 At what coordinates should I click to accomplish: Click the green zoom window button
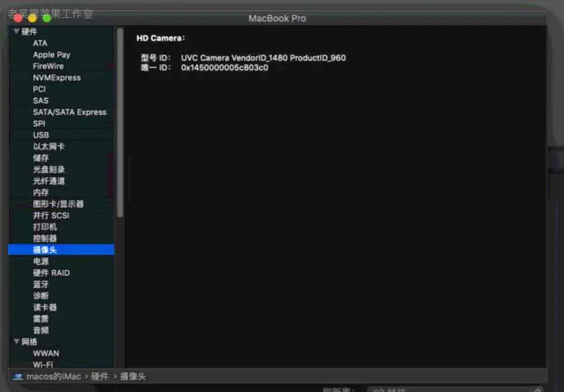click(x=47, y=18)
